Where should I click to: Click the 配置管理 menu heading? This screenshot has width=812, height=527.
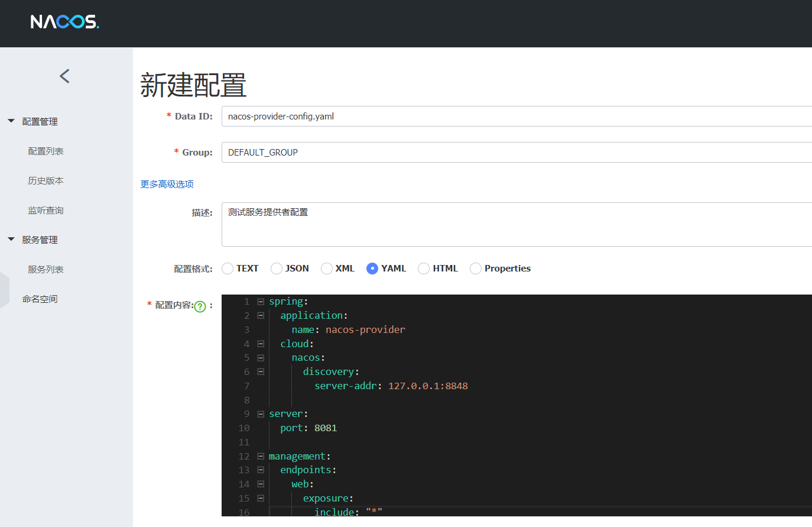tap(40, 121)
